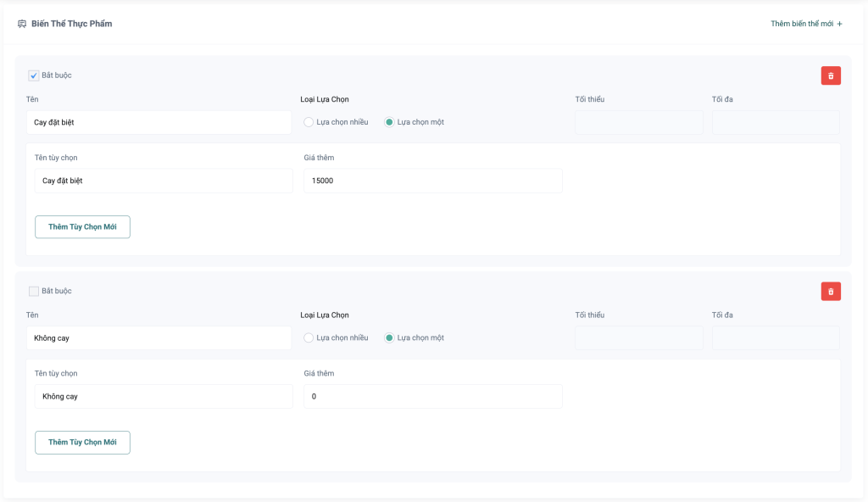The height and width of the screenshot is (502, 868).
Task: Click the Giá thêm field showing 15000
Action: (432, 181)
